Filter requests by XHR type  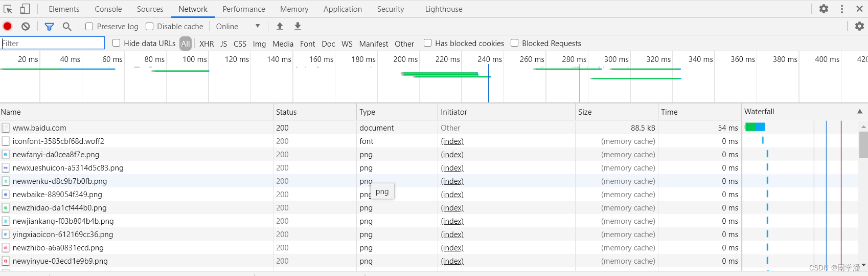pyautogui.click(x=207, y=44)
